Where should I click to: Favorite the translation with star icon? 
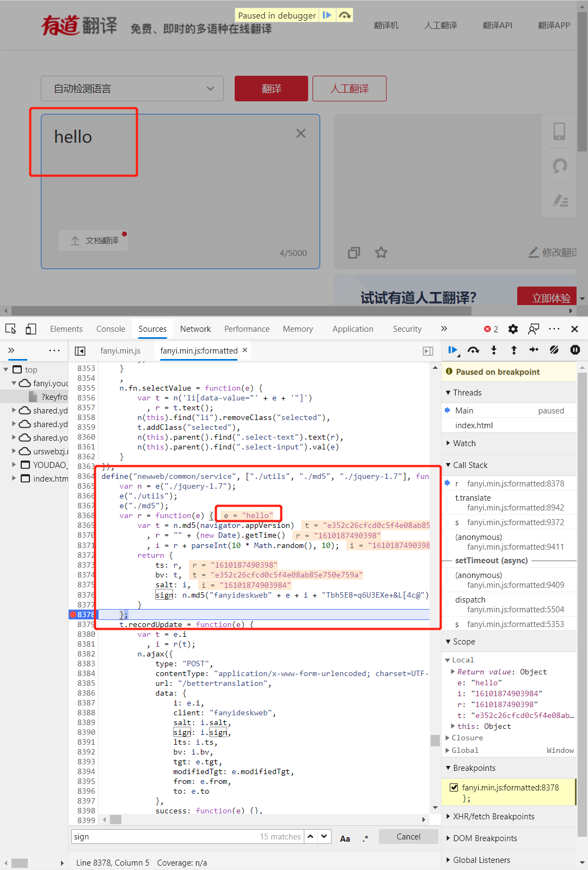tap(381, 252)
